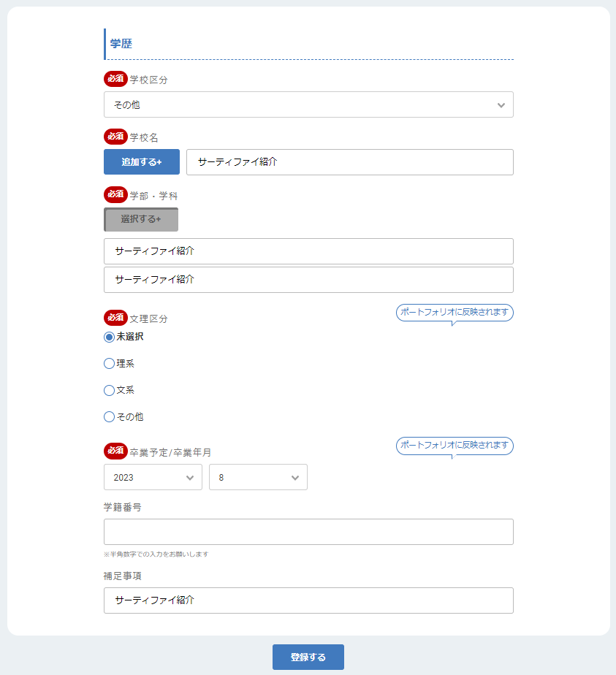Click the 登録する submit button
Viewport: 616px width, 675px height.
click(308, 657)
